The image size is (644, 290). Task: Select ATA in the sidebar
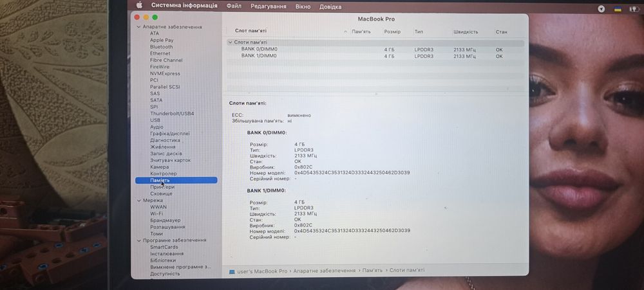(155, 33)
